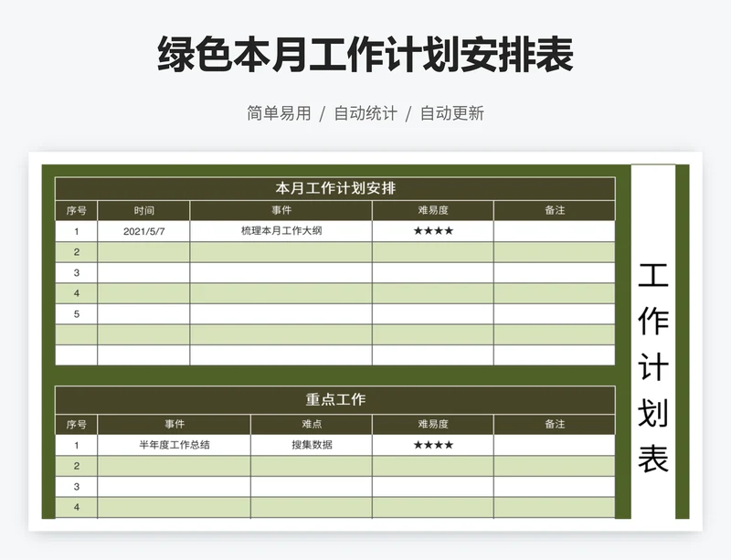Click the subtitle text 自动更新
The width and height of the screenshot is (731, 560).
452,113
